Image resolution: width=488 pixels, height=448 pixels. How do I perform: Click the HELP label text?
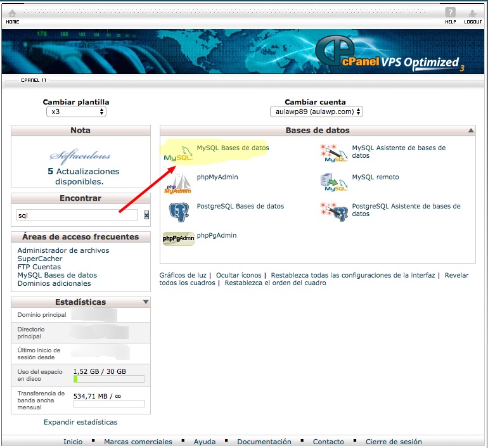tap(451, 22)
